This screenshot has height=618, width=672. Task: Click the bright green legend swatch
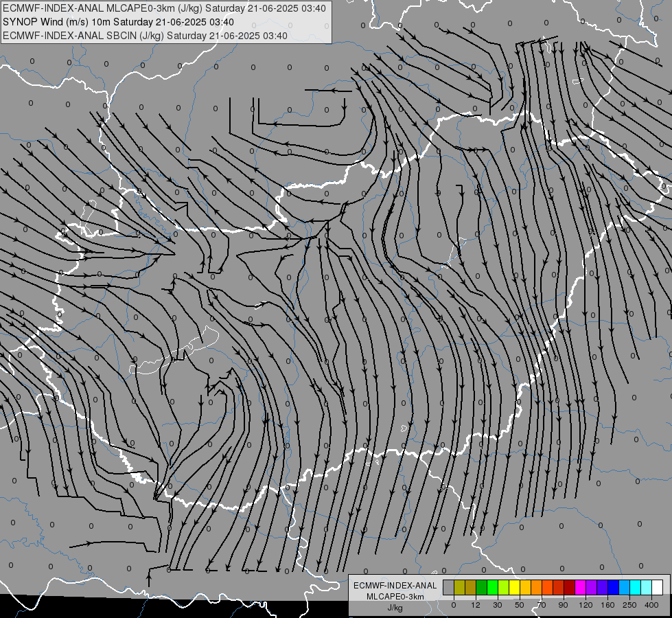[492, 587]
